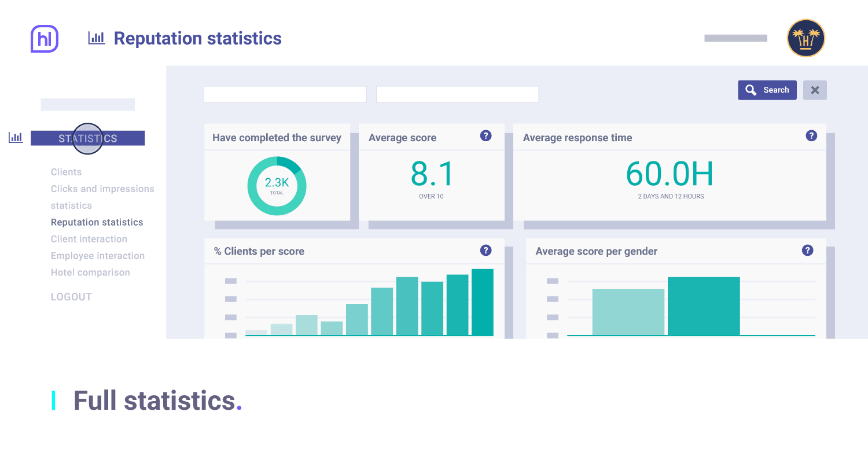Screen dimensions: 868x463
Task: Click the sidebar statistics chart icon
Action: (16, 138)
